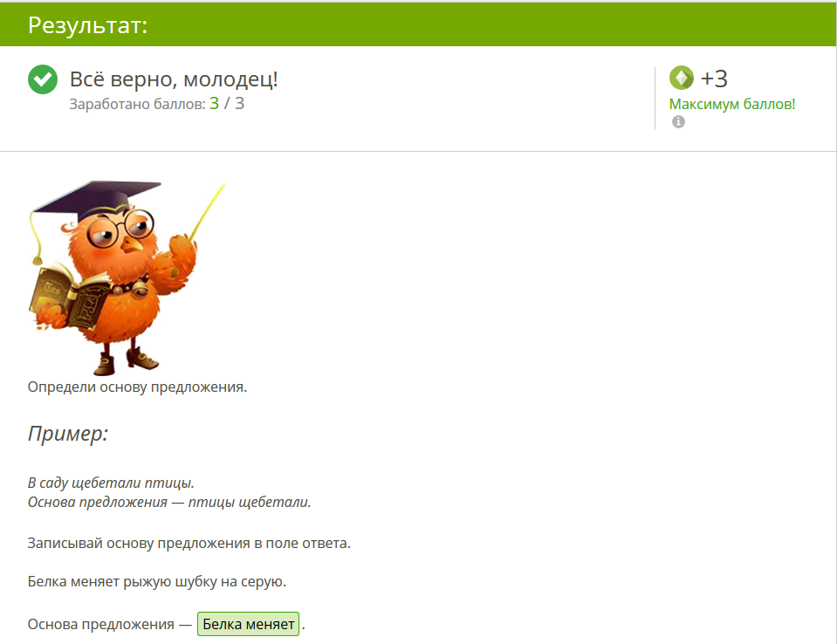This screenshot has width=837, height=644.
Task: Click the +3 points value
Action: pyautogui.click(x=714, y=79)
